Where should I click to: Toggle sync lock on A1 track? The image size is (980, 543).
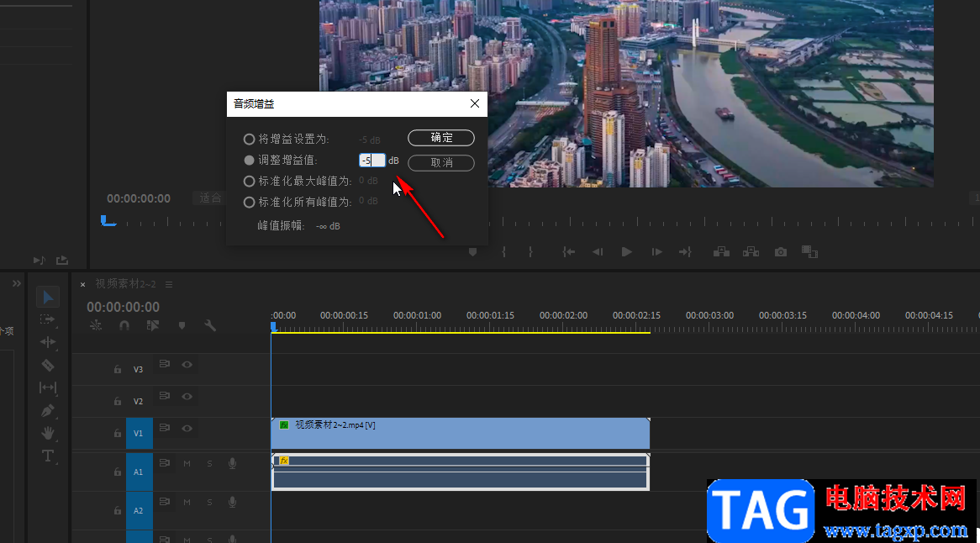165,463
